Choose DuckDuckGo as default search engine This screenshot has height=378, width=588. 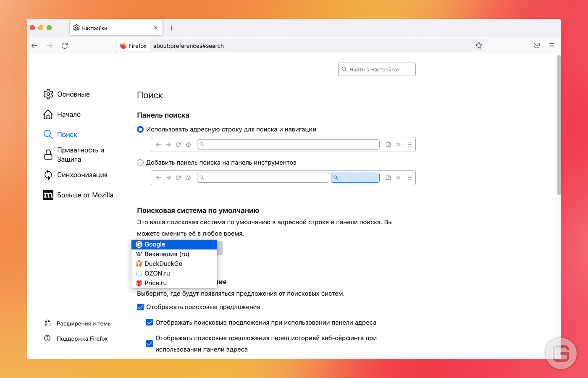(174, 264)
